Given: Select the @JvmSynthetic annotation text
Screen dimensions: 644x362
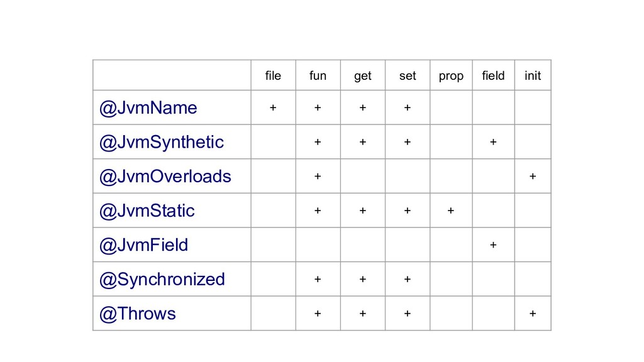Looking at the screenshot, I should click(161, 142).
